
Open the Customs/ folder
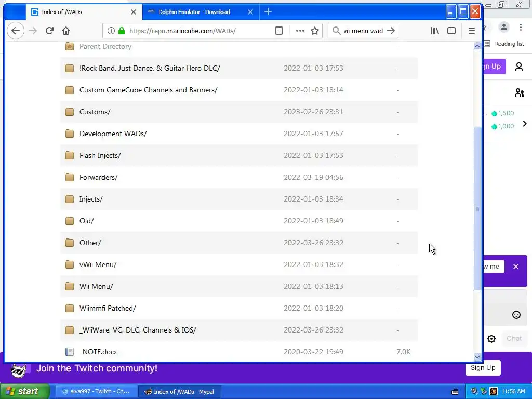click(x=95, y=112)
